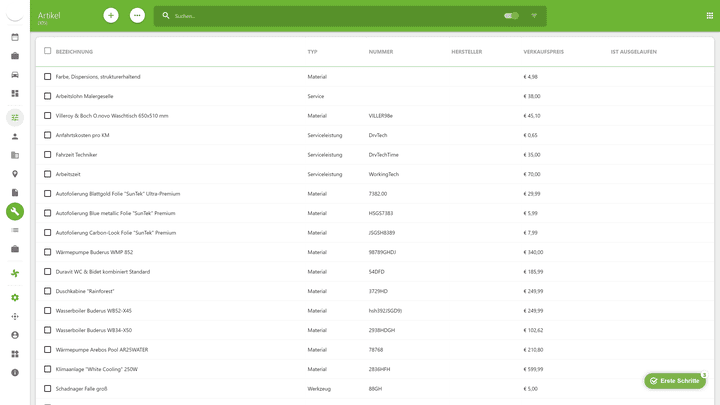Click the add new article plus button
Image resolution: width=720 pixels, height=405 pixels.
(111, 16)
